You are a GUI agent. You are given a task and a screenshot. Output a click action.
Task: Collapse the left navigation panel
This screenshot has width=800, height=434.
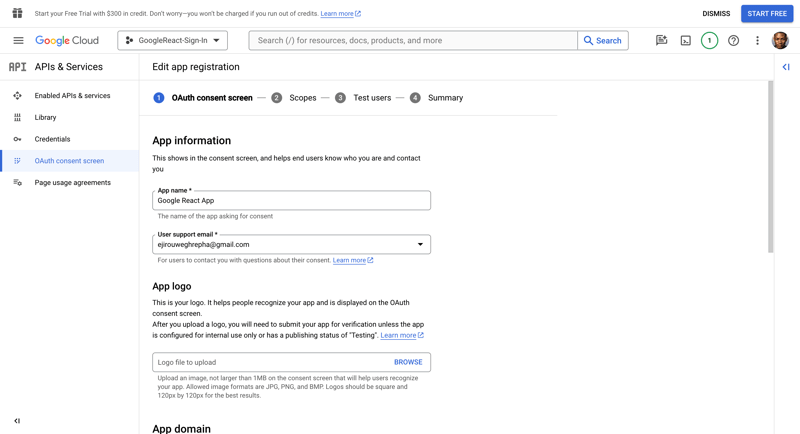pos(17,421)
